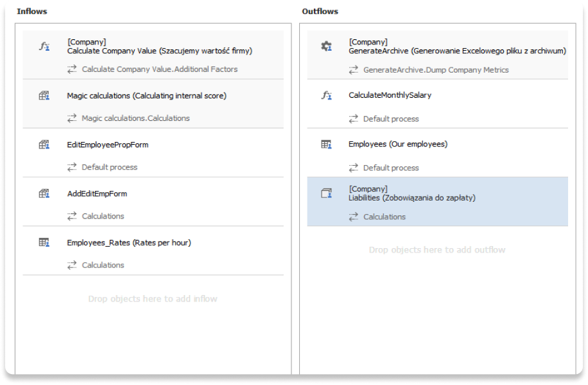Click the inflow drop area placeholder
The width and height of the screenshot is (588, 385).
(153, 299)
